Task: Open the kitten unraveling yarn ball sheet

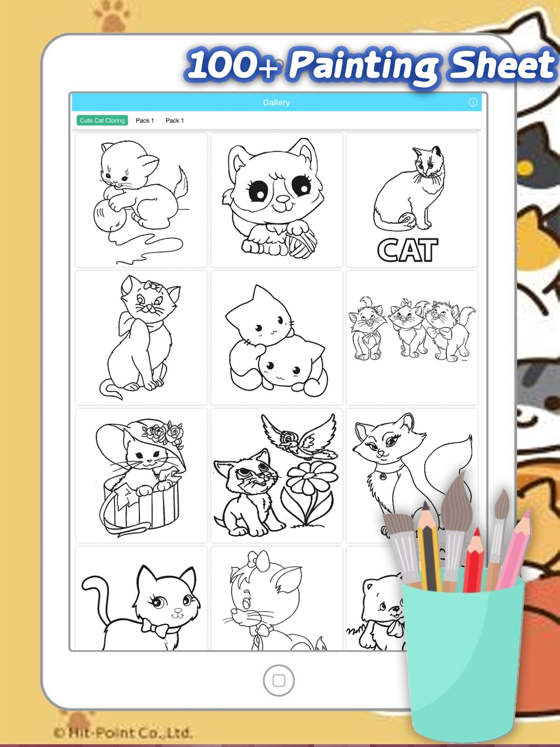Action: pyautogui.click(x=142, y=200)
